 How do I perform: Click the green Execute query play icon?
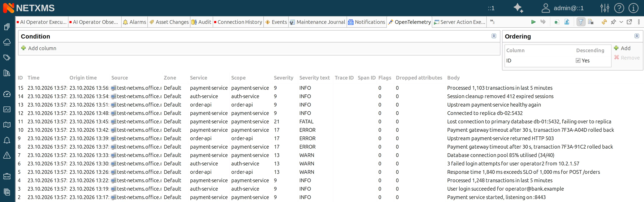tap(533, 22)
